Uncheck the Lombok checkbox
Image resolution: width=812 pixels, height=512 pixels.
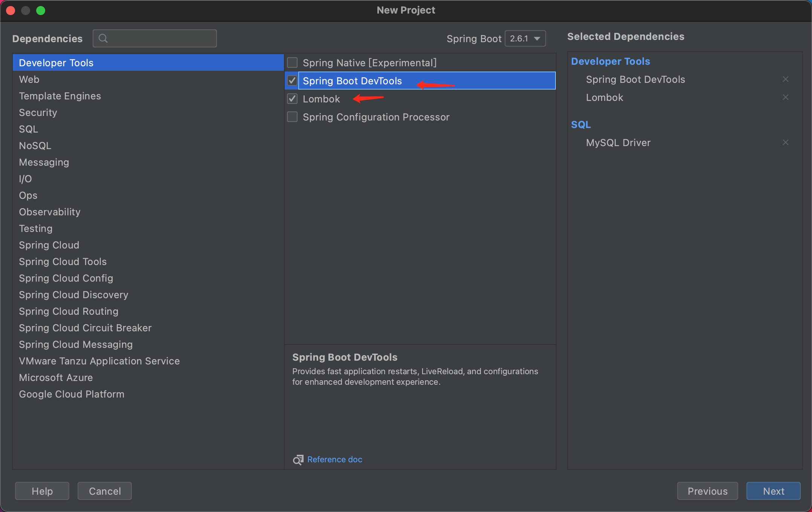click(292, 99)
